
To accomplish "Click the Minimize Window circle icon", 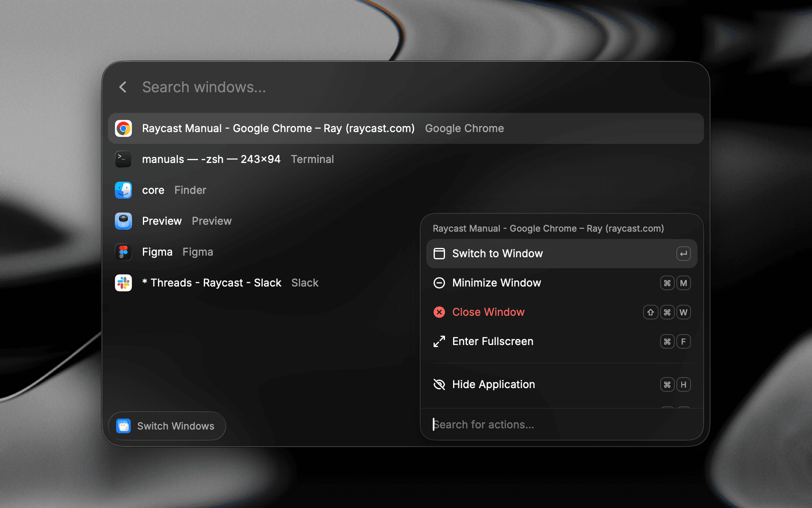I will click(439, 283).
